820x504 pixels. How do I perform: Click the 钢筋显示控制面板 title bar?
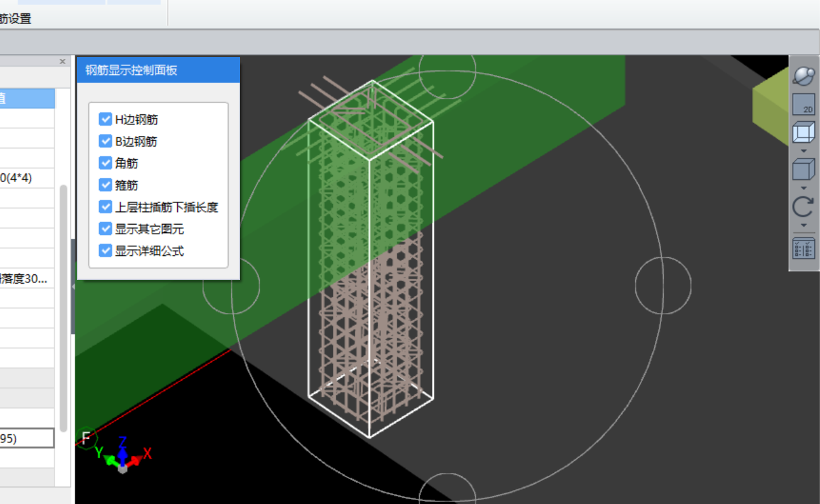[x=158, y=70]
